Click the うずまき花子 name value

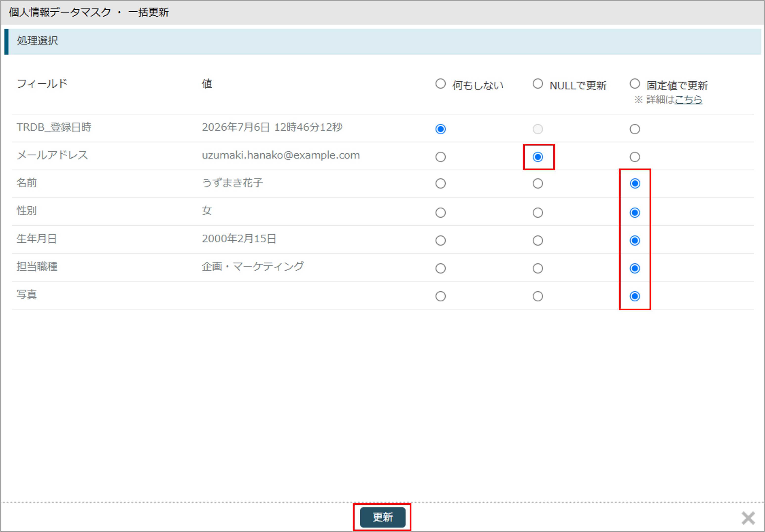pyautogui.click(x=232, y=182)
